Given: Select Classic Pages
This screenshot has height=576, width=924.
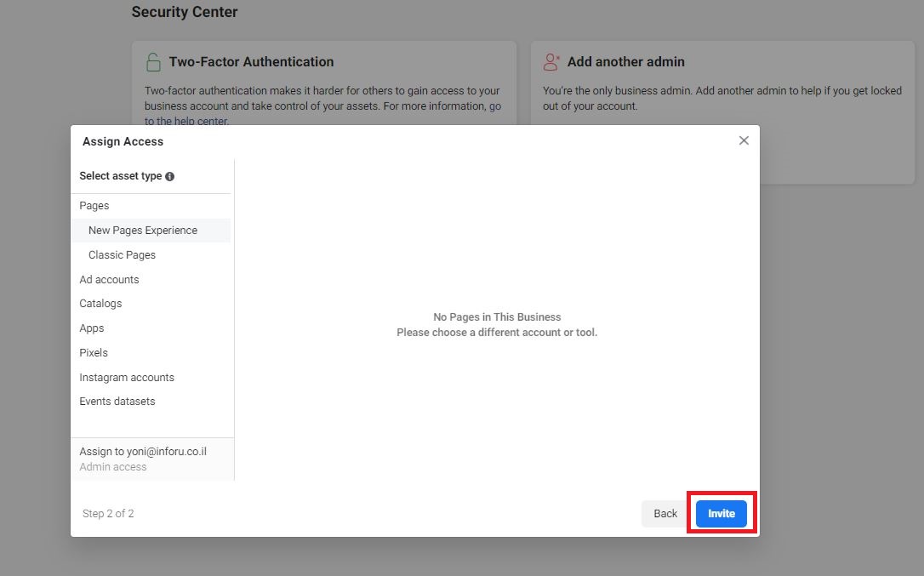Looking at the screenshot, I should (x=151, y=255).
